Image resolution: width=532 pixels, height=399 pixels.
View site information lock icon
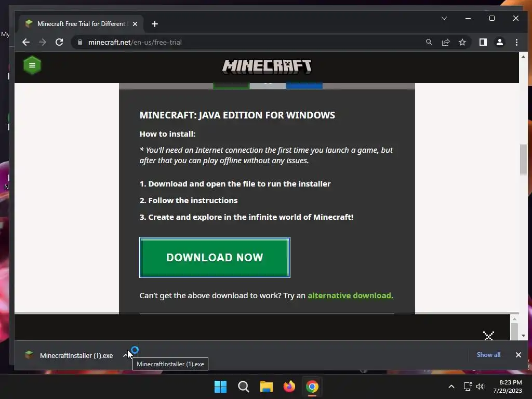coord(80,42)
